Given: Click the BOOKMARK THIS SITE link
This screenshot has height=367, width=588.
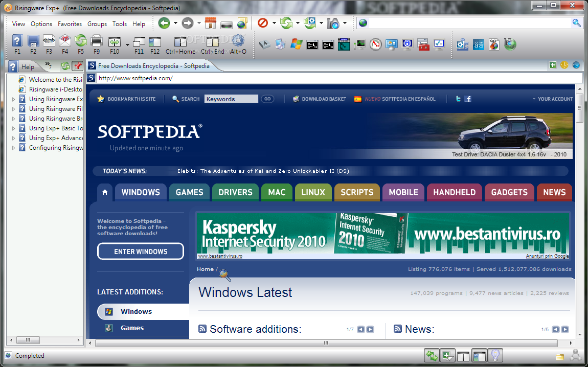Looking at the screenshot, I should pyautogui.click(x=126, y=99).
